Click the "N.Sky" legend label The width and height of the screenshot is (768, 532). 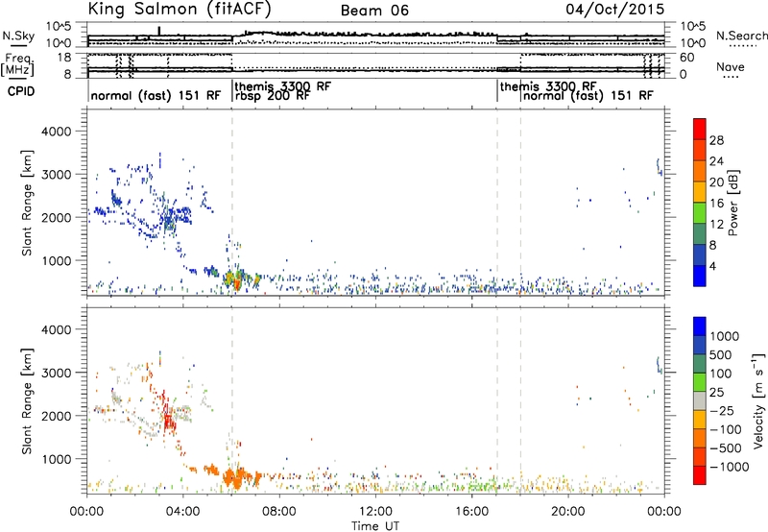[x=18, y=36]
